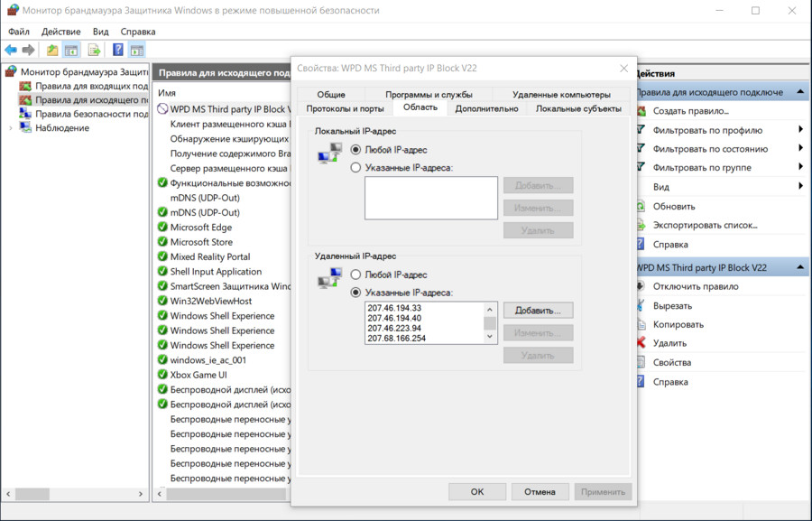Screen dimensions: 812x521
Task: Select the Mixed Reality Portal rule
Action: [x=209, y=256]
